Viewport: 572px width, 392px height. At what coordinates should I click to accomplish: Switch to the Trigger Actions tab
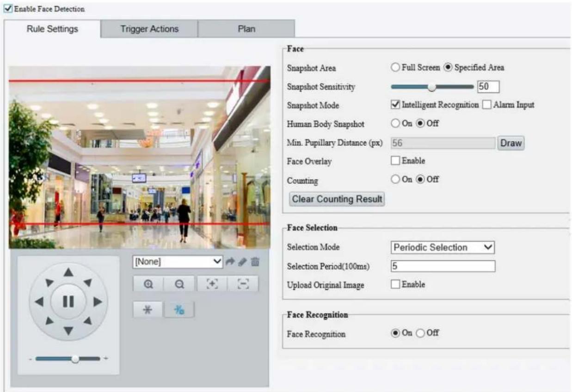149,29
